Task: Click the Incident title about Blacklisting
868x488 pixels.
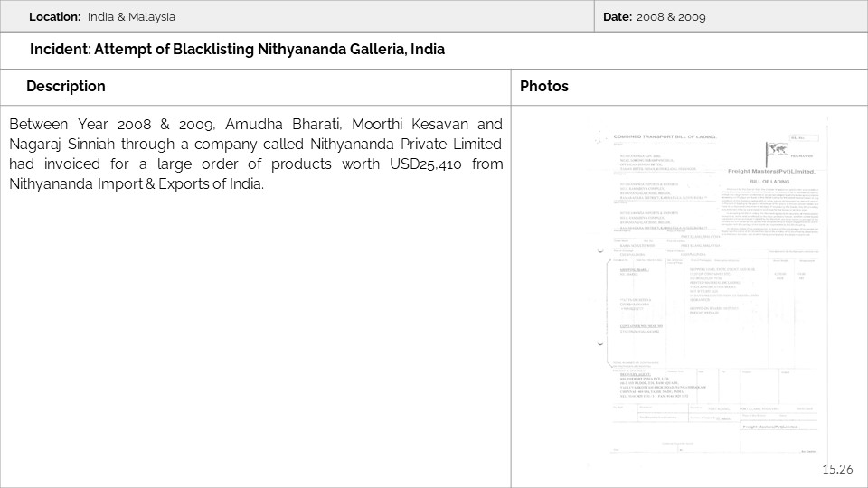Action: 237,50
